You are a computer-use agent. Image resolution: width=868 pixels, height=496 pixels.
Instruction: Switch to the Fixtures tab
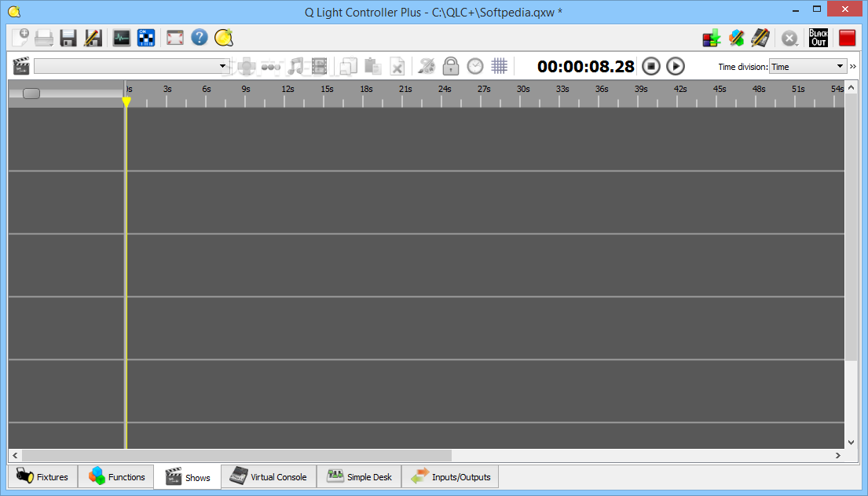pos(42,476)
